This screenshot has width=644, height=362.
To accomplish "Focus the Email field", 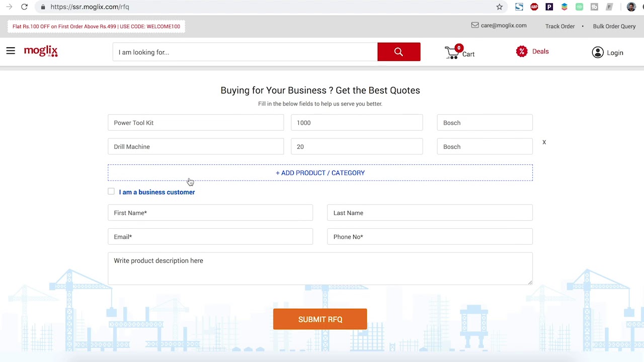I will pos(210,237).
